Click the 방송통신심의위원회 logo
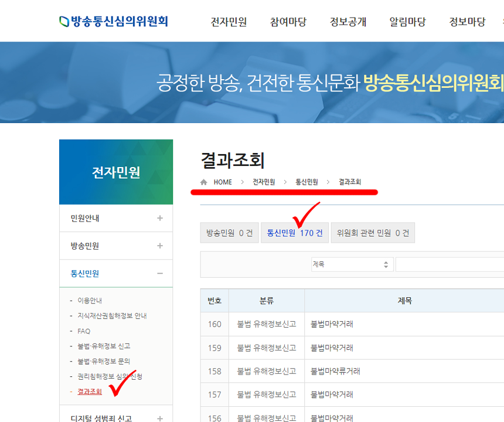 point(114,22)
